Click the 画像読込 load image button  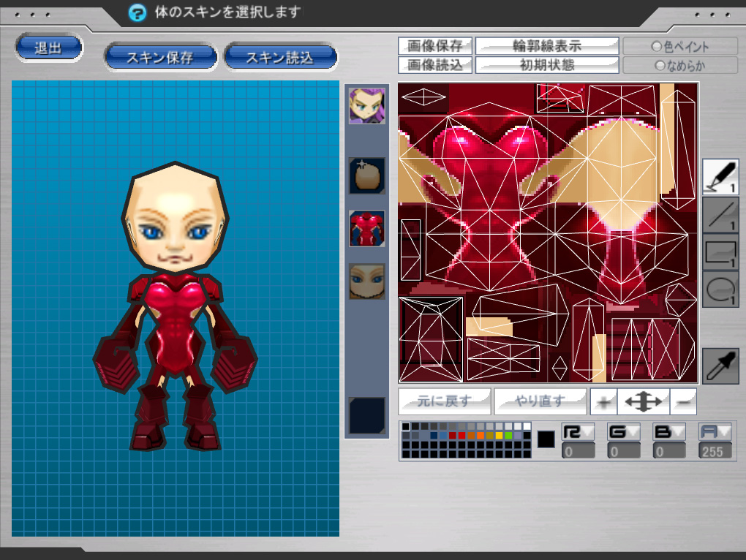435,64
